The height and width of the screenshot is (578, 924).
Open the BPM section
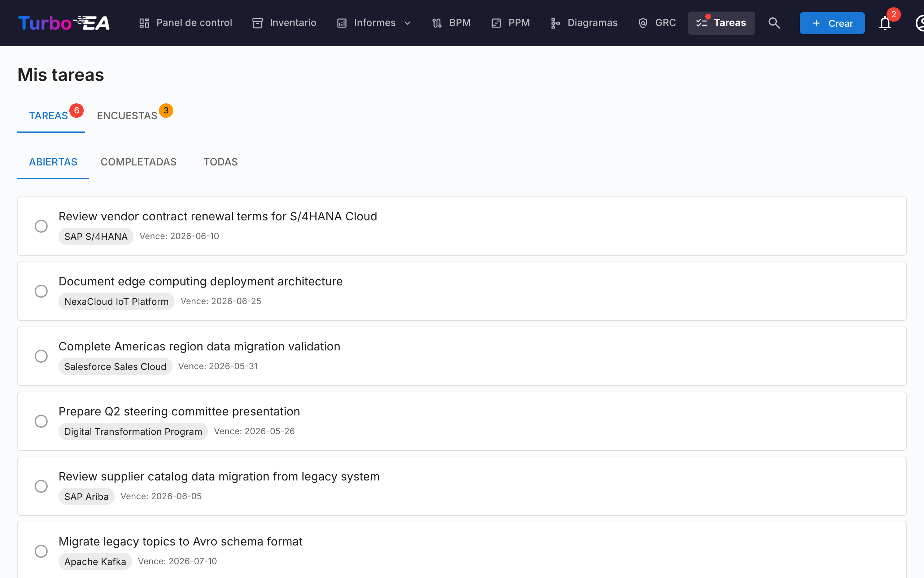tap(451, 23)
